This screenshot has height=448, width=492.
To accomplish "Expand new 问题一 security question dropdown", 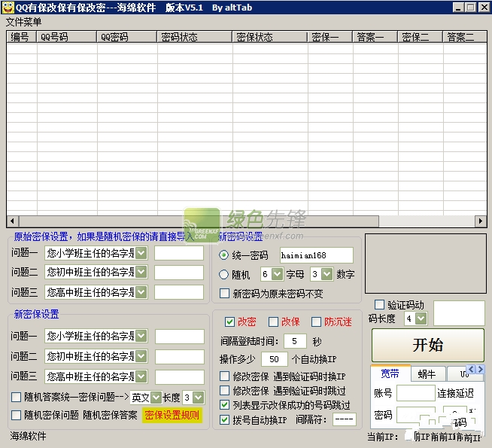I will click(x=141, y=337).
